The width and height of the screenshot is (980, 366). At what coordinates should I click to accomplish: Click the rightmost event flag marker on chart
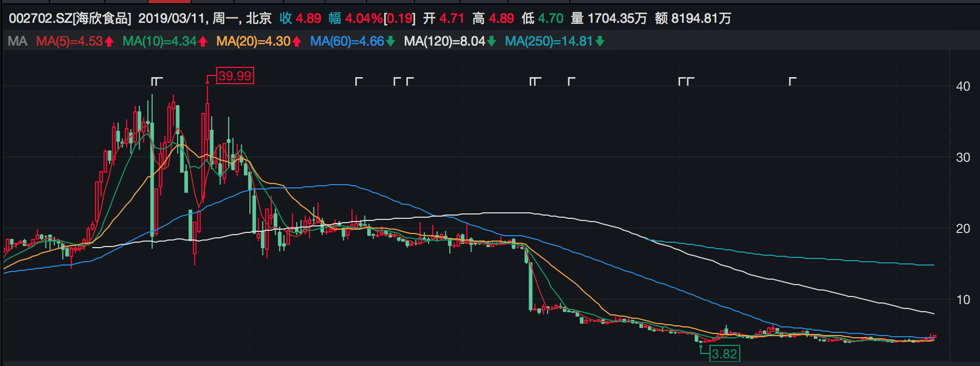[793, 81]
